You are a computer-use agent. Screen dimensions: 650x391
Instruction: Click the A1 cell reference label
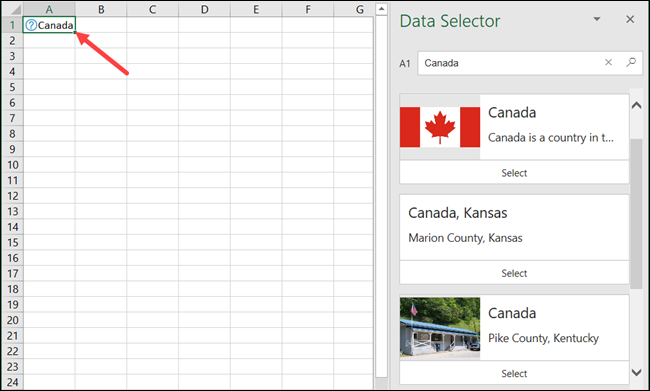coord(405,63)
